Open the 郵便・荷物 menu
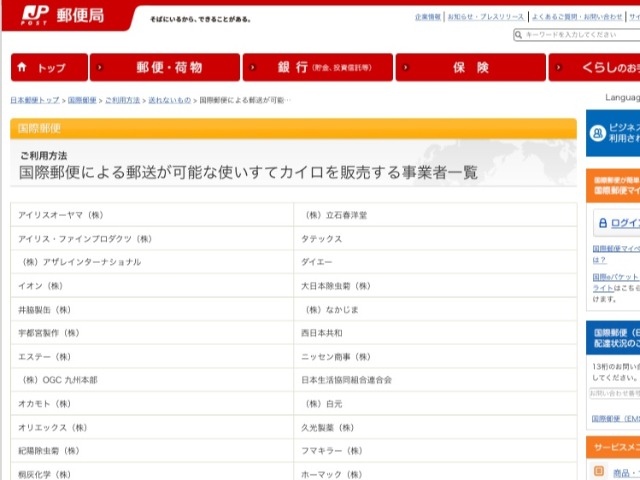Image resolution: width=640 pixels, height=480 pixels. click(165, 67)
